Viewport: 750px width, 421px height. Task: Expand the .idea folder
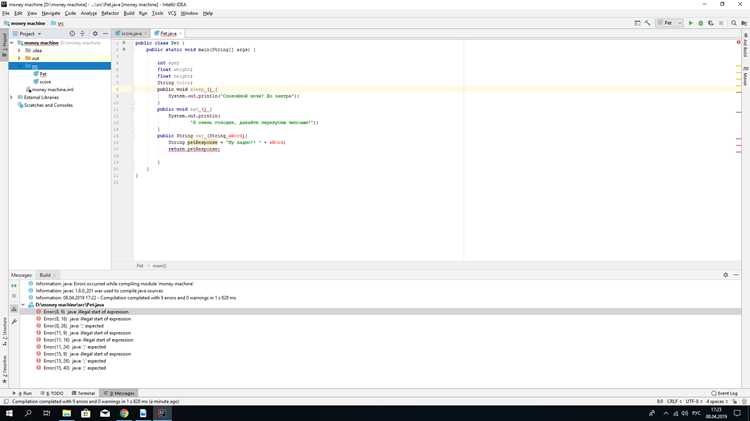[x=20, y=51]
